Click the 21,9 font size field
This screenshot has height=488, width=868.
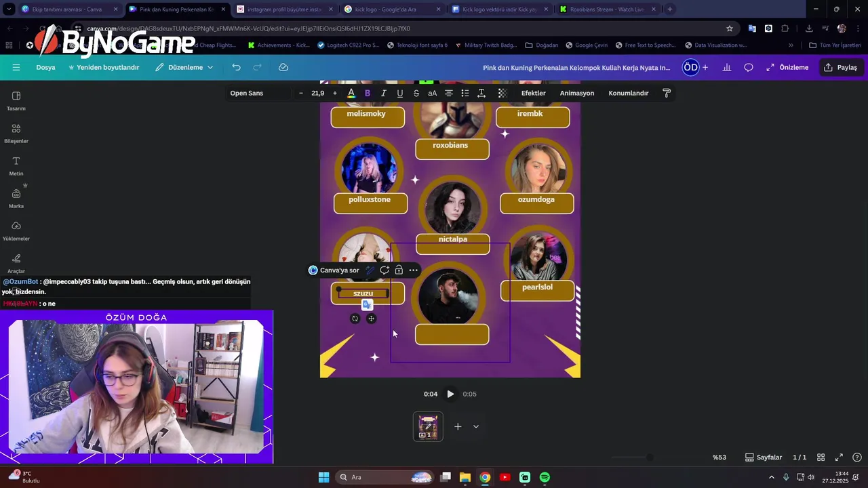pos(317,93)
